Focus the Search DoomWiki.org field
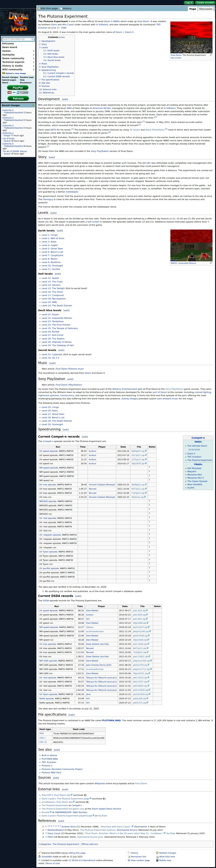The height and width of the screenshot is (868, 216). point(16,39)
